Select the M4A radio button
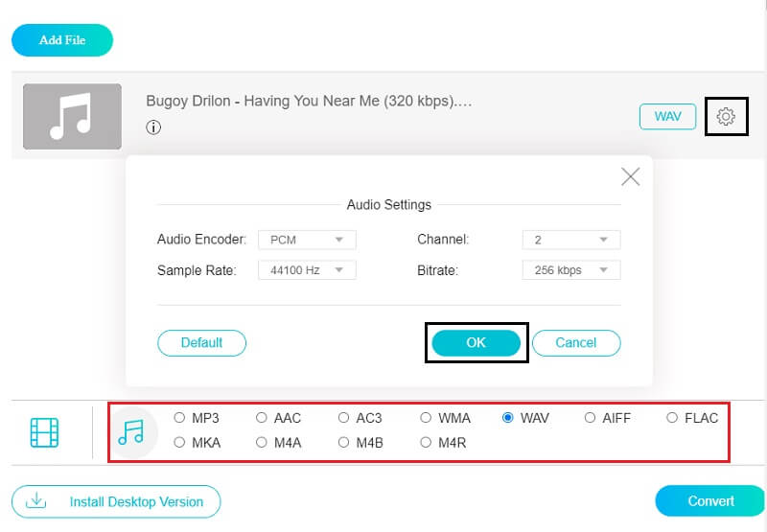This screenshot has width=767, height=532. [262, 442]
